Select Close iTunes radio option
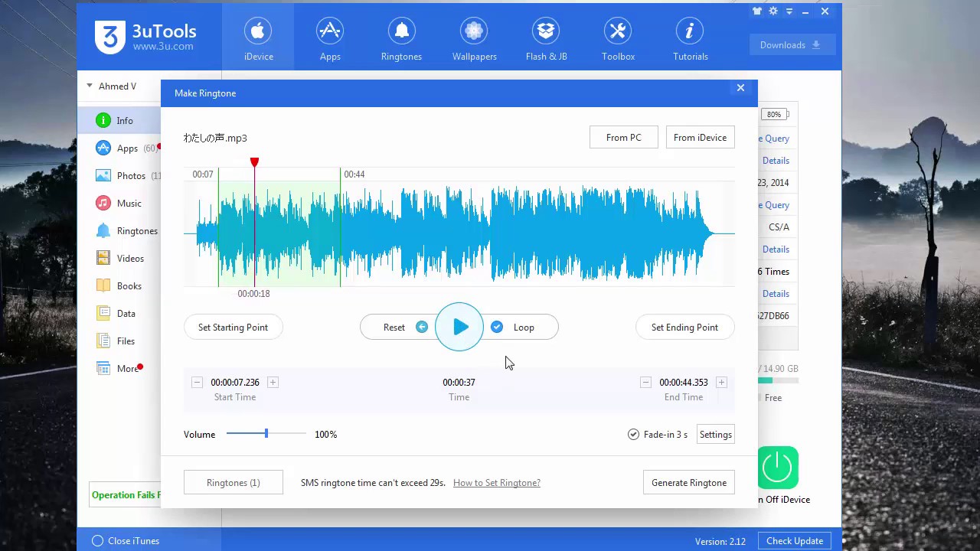The height and width of the screenshot is (551, 980). (x=97, y=541)
